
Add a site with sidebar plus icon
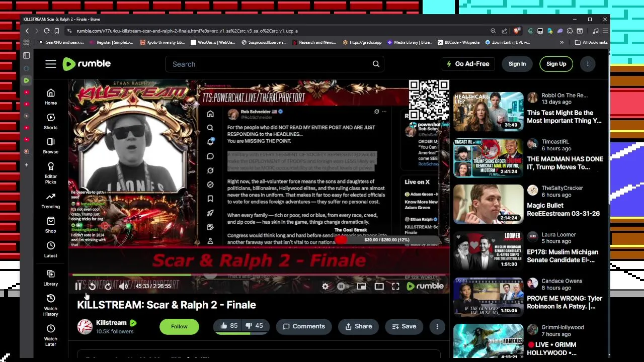(27, 165)
